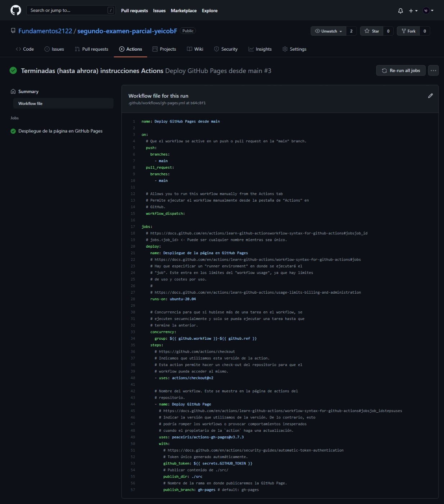The width and height of the screenshot is (444, 504).
Task: Switch to the repository Issues tab
Action: (x=54, y=49)
